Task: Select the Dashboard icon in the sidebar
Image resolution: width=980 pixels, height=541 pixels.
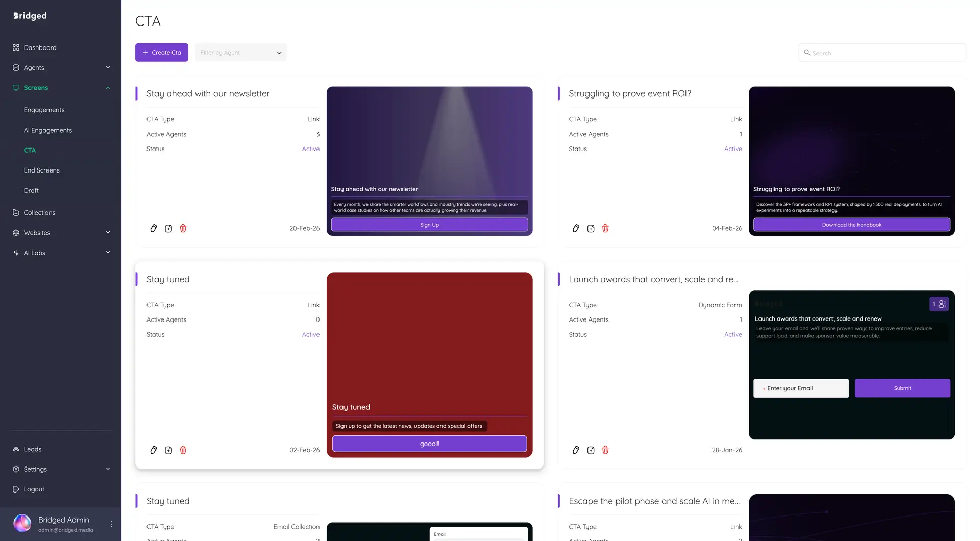Action: point(16,47)
